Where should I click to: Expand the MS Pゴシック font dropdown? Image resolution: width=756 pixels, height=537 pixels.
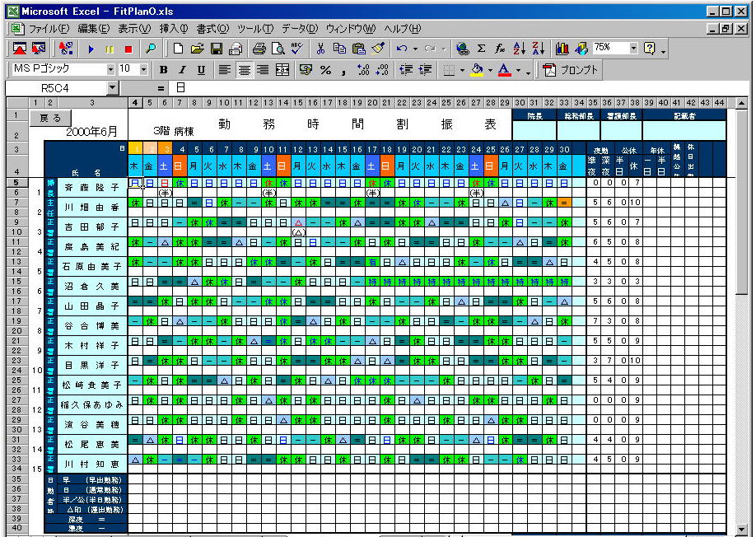tap(111, 70)
